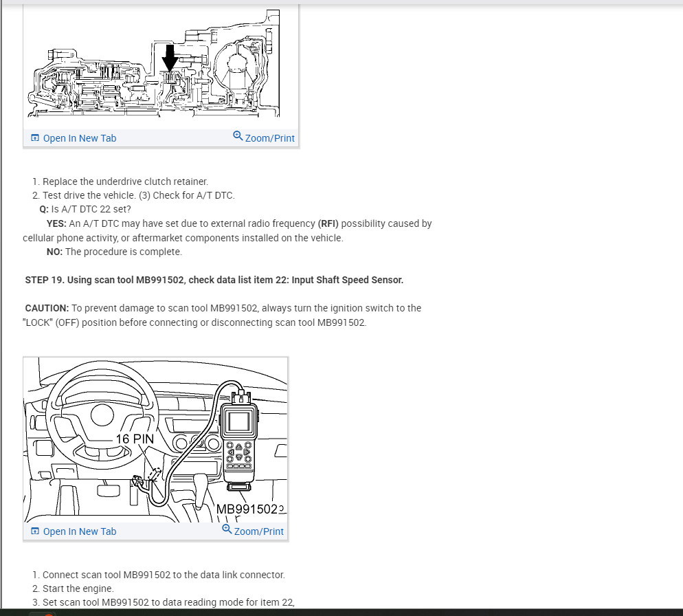Click the "YES:" answer label
Image resolution: width=683 pixels, height=616 pixels.
[56, 223]
